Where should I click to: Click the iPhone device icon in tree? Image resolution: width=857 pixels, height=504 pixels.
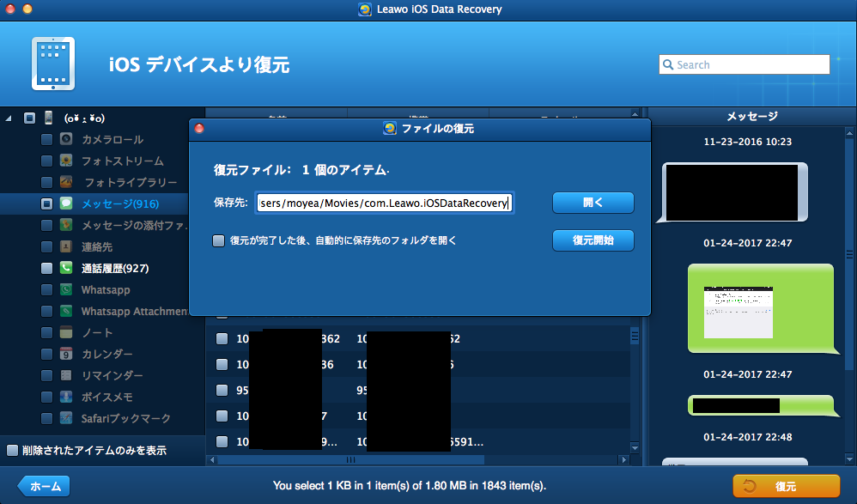[x=49, y=118]
